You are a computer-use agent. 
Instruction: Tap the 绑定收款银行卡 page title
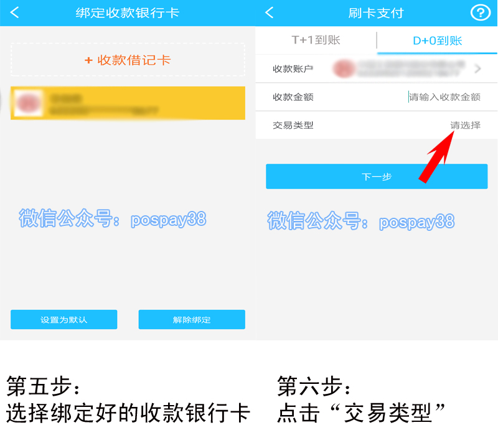pyautogui.click(x=128, y=13)
